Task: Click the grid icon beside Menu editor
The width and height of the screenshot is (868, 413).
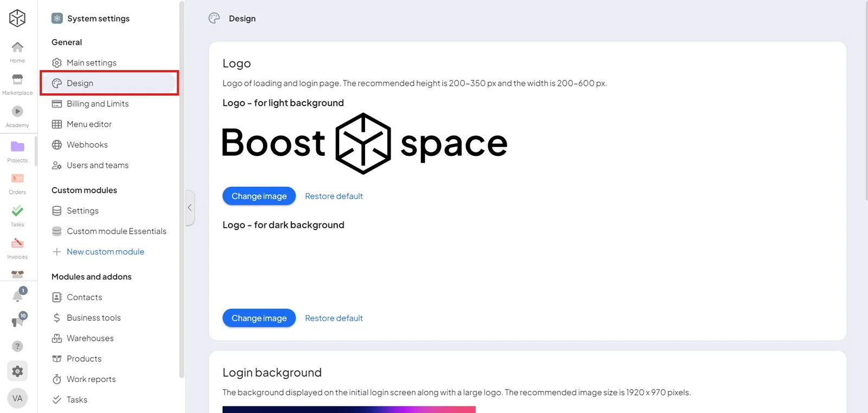Action: [56, 124]
